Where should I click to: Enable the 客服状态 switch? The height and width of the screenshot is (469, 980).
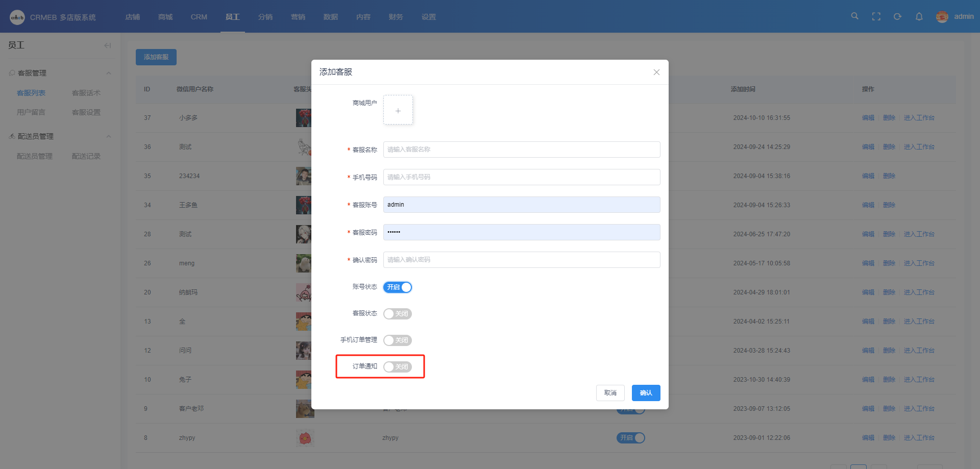pos(398,314)
